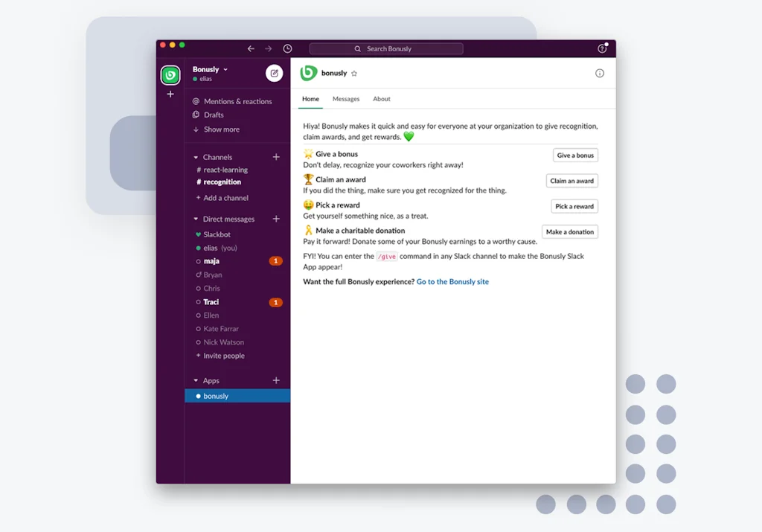This screenshot has height=532, width=762.
Task: Open app details info icon
Action: [x=600, y=73]
